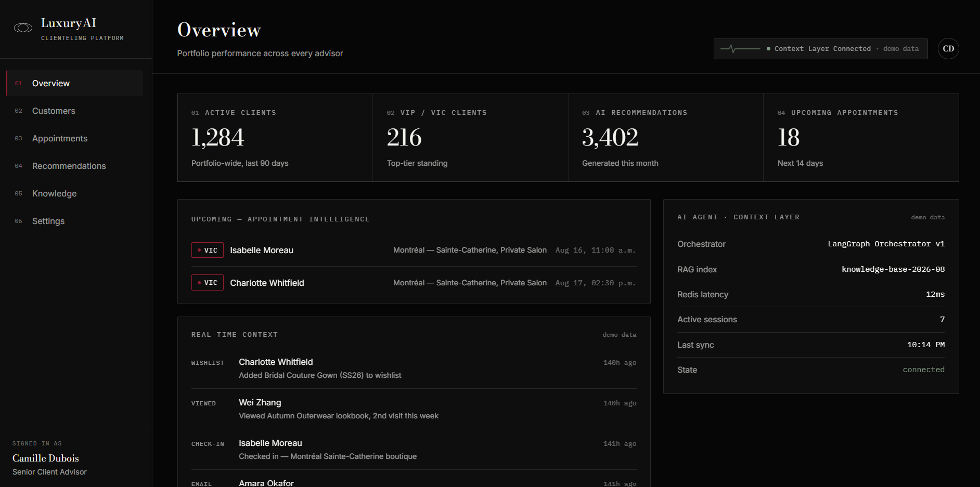Open Isabelle Moreau's appointment row
Image resolution: width=980 pixels, height=487 pixels.
[x=414, y=250]
